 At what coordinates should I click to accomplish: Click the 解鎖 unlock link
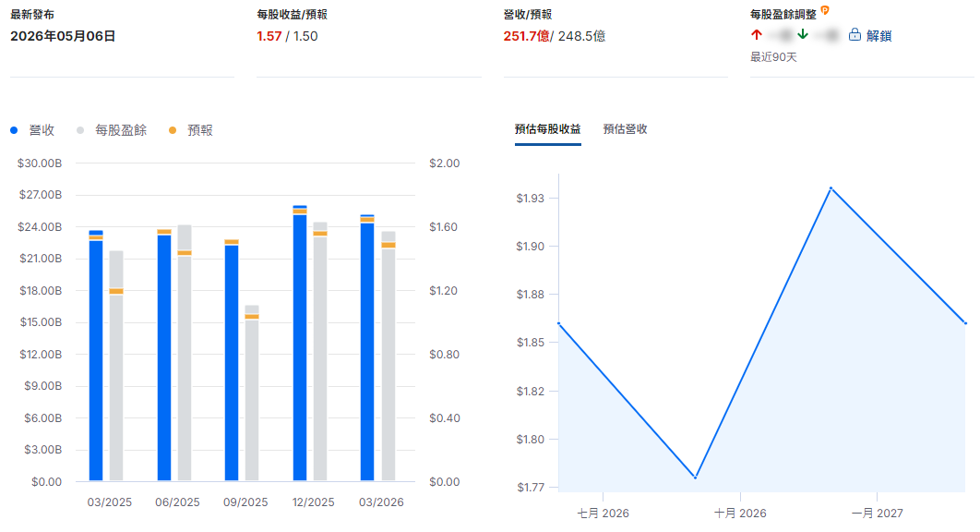[878, 36]
